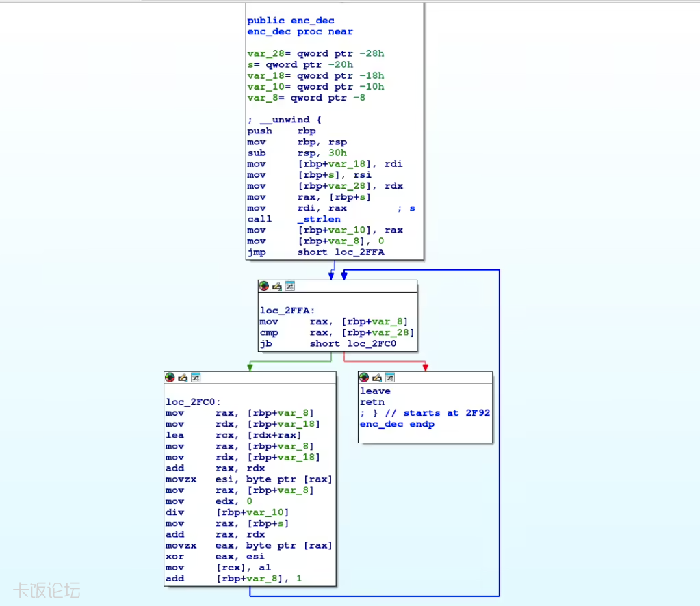Select 'movzx eax, byte ptr [rax]' line
Image resolution: width=700 pixels, height=606 pixels.
point(248,545)
